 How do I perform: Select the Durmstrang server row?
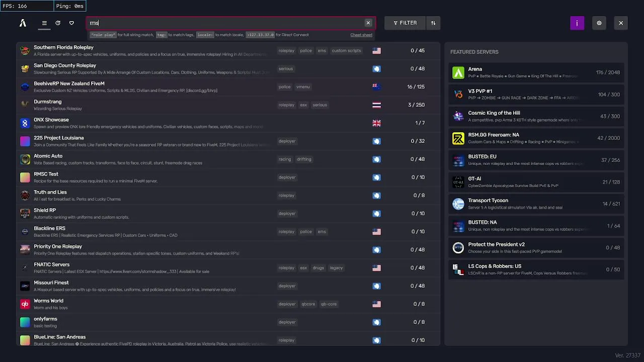[x=228, y=105]
